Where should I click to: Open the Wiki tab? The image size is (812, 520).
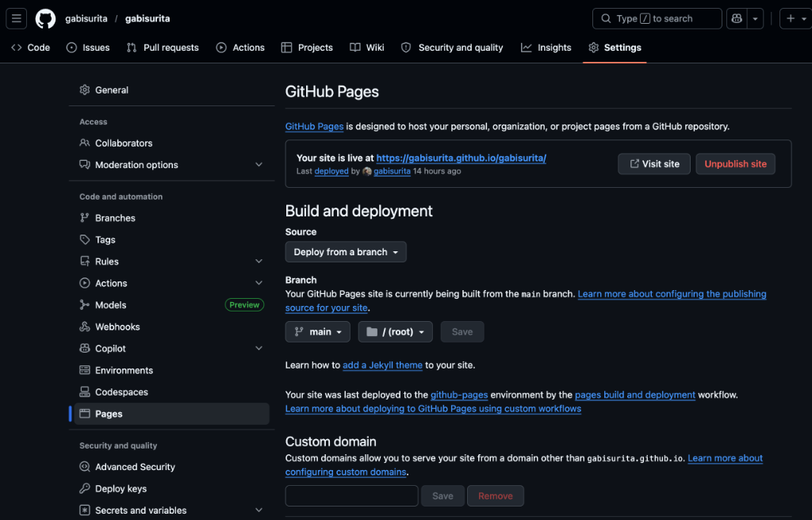pos(366,48)
